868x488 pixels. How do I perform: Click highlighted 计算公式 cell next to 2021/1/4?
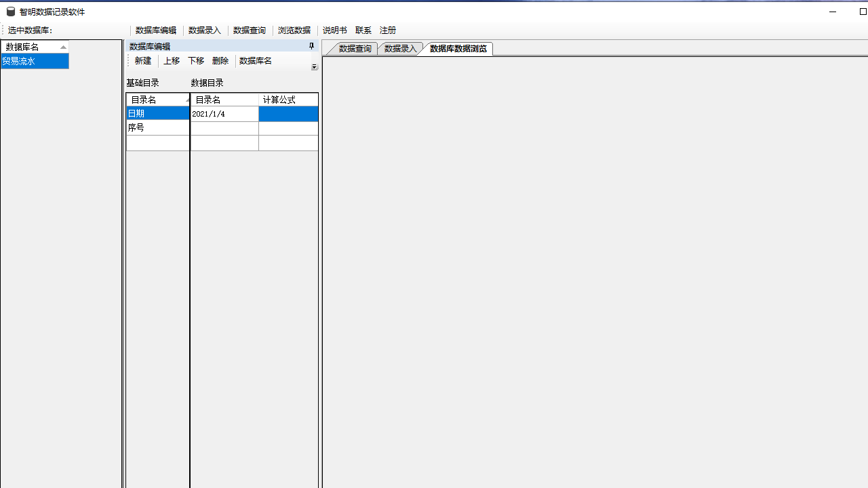click(x=288, y=114)
